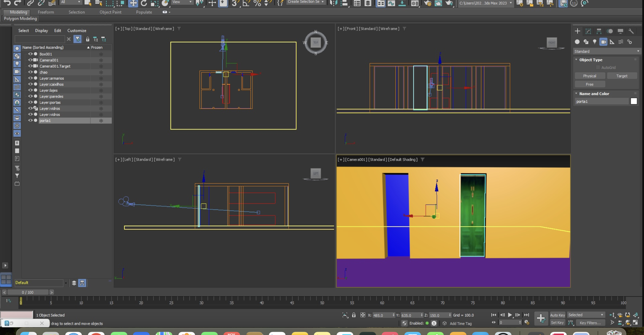Open the Standard camera type dropdown
Viewport: 644px width, 335px height.
point(607,51)
